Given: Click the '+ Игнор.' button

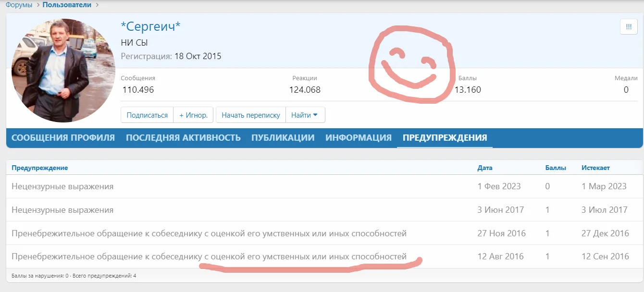Looking at the screenshot, I should (x=193, y=115).
